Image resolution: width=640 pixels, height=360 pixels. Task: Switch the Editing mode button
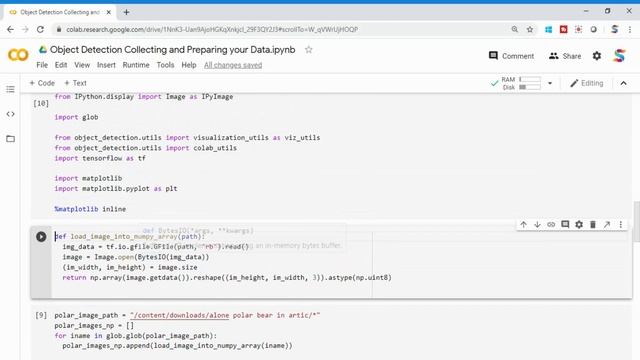tap(587, 83)
